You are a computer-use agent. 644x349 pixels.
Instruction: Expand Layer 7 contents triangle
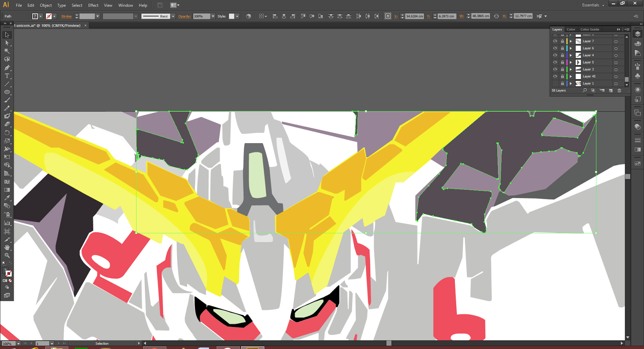coord(571,41)
